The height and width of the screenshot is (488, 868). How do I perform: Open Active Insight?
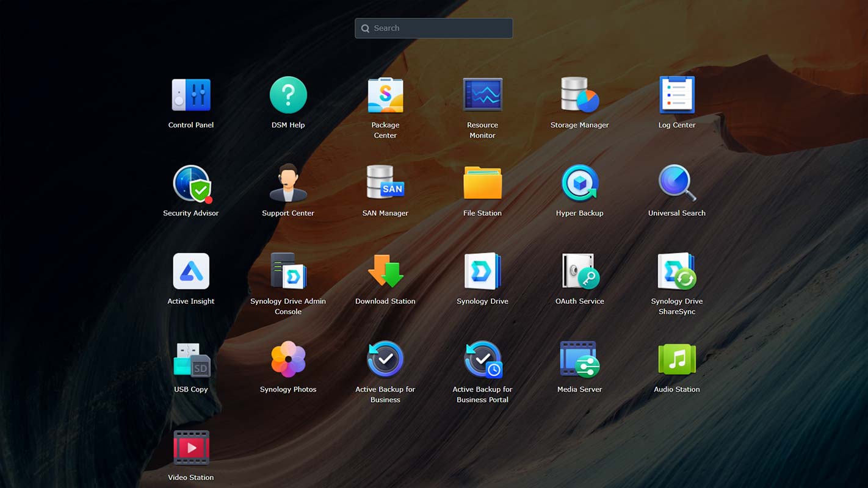point(191,271)
